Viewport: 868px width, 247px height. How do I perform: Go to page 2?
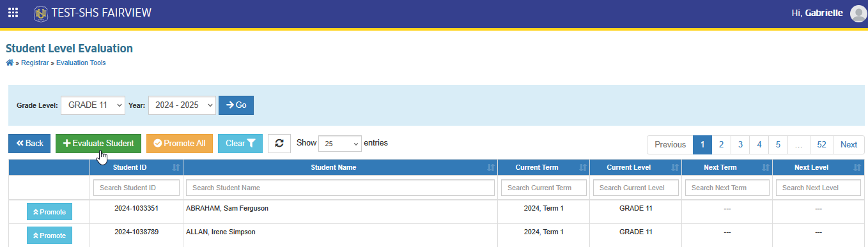point(721,145)
